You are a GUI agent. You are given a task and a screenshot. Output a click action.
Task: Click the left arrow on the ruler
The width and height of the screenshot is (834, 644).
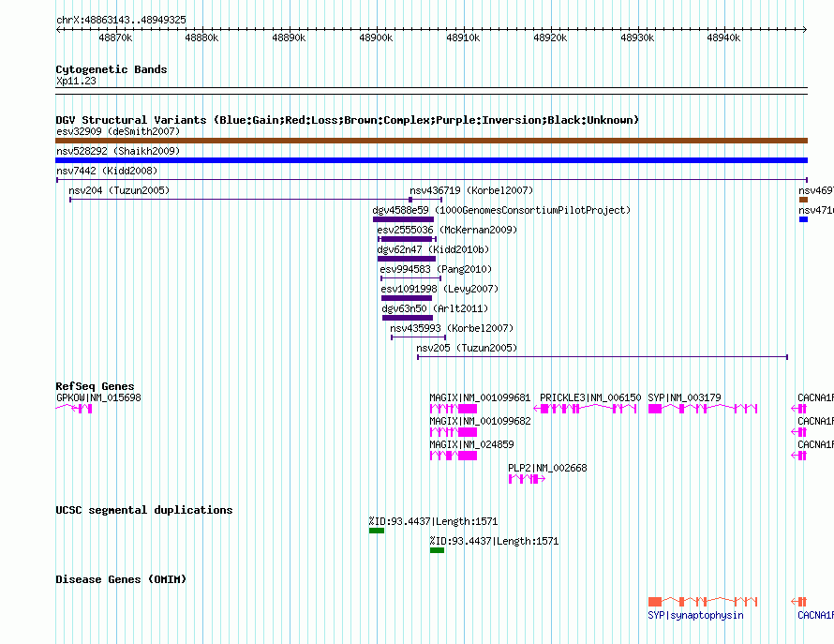[58, 30]
